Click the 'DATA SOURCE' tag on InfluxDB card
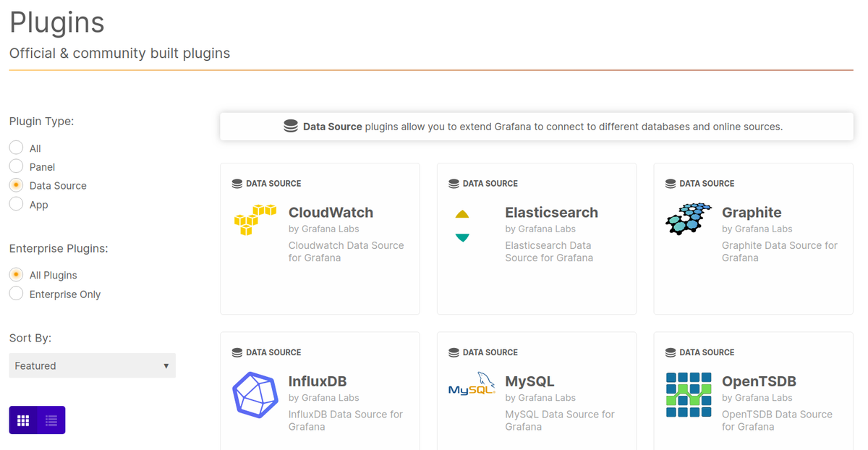The width and height of the screenshot is (868, 450). point(273,353)
